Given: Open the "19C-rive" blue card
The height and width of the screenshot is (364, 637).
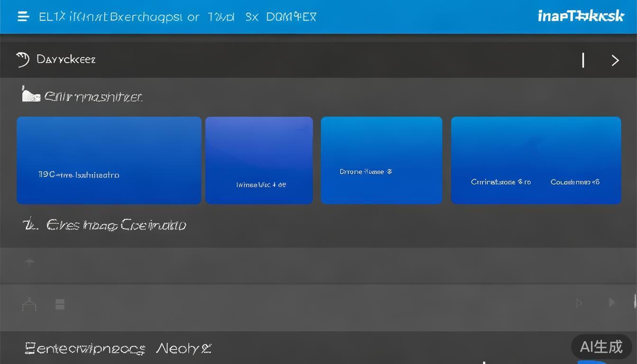Looking at the screenshot, I should 109,160.
